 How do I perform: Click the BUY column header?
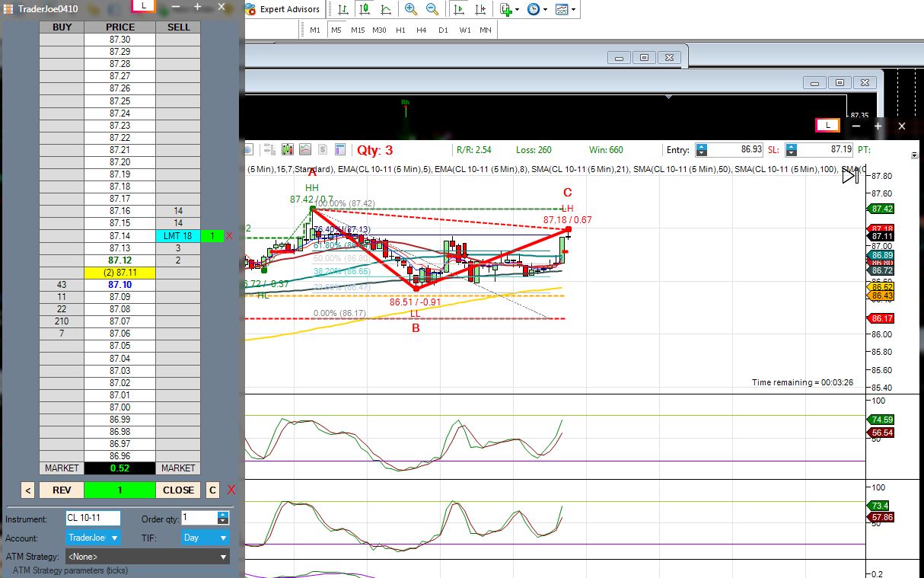tap(62, 27)
